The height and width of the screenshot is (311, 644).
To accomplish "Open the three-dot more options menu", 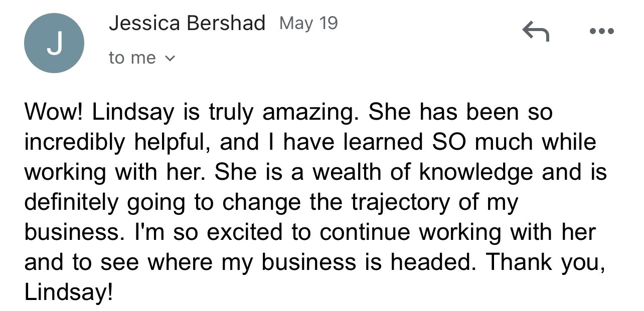I will click(x=601, y=31).
